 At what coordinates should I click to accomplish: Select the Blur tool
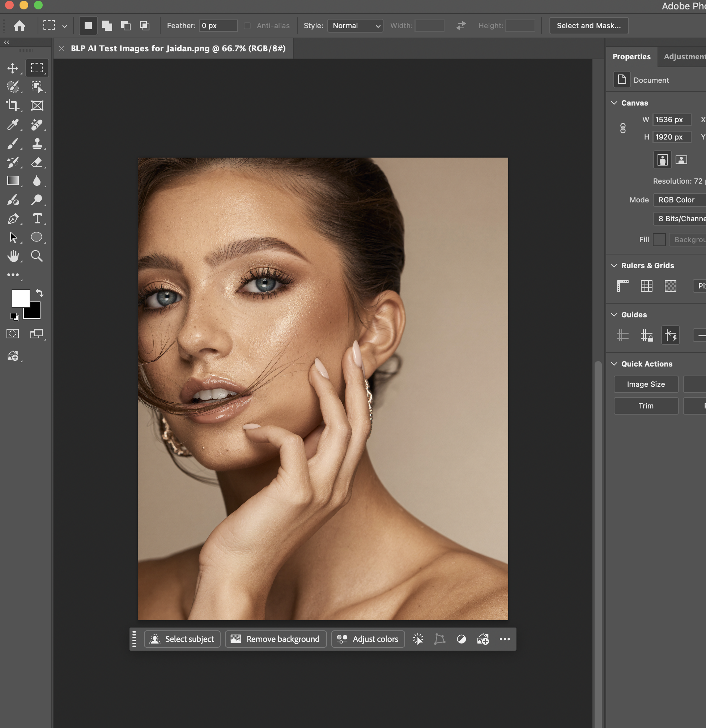[37, 181]
